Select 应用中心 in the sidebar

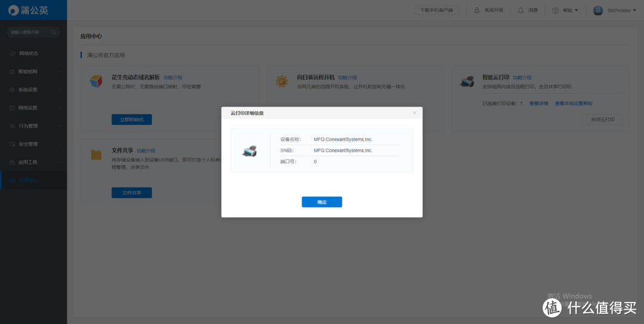point(33,180)
